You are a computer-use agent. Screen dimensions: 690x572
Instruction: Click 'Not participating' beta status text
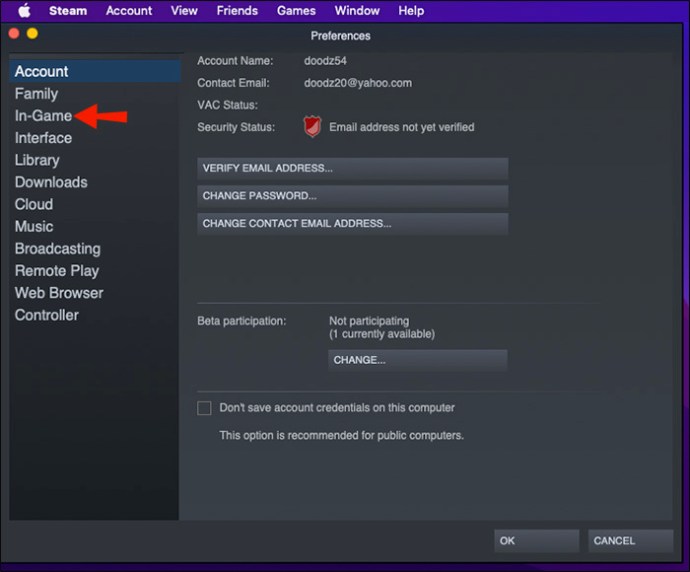[x=369, y=321]
